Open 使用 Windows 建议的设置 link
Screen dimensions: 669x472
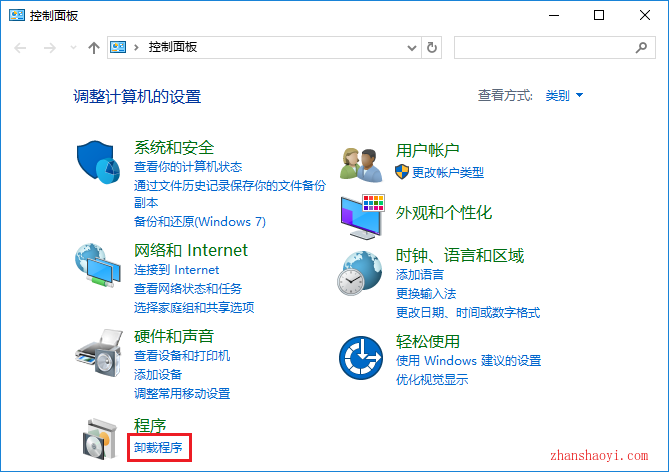[468, 361]
